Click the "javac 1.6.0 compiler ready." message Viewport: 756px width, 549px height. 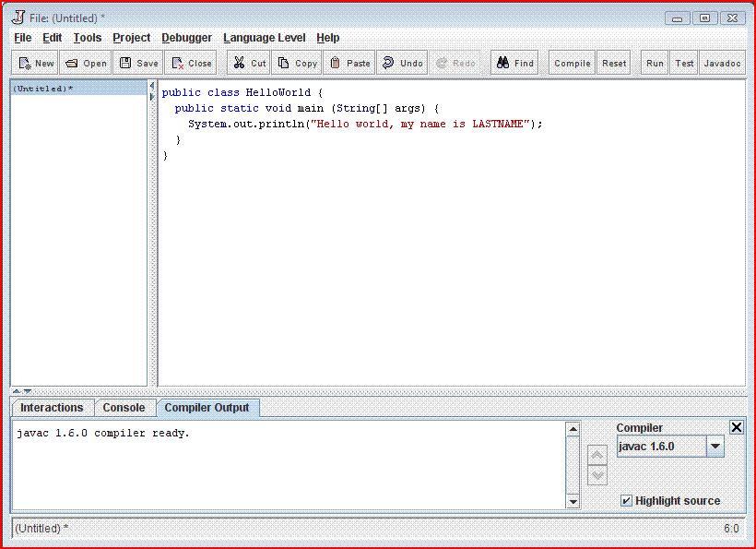point(103,434)
